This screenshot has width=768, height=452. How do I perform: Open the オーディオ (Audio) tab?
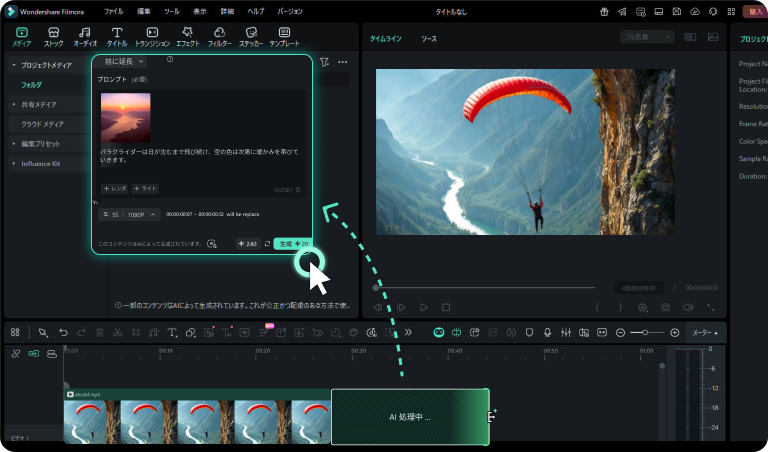85,37
